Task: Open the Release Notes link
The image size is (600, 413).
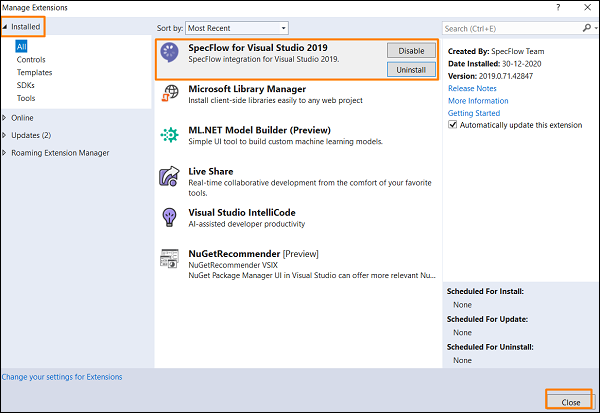Action: [474, 88]
